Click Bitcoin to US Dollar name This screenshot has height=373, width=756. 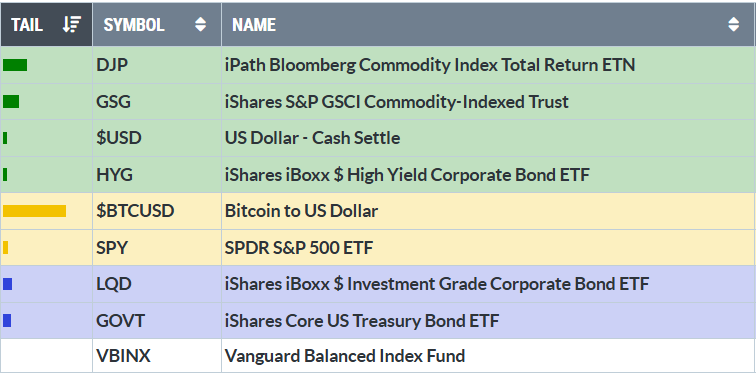[301, 211]
